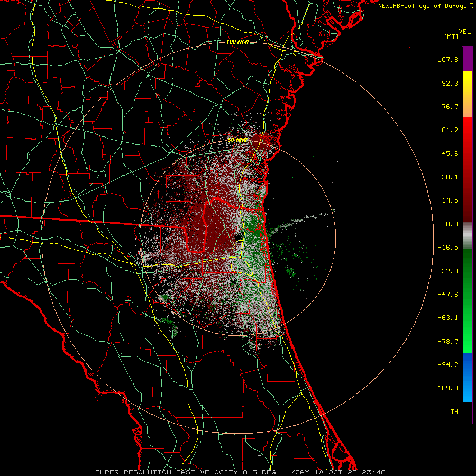Pick the blue segment of velocity scale
476x476 pixels.
click(x=467, y=377)
